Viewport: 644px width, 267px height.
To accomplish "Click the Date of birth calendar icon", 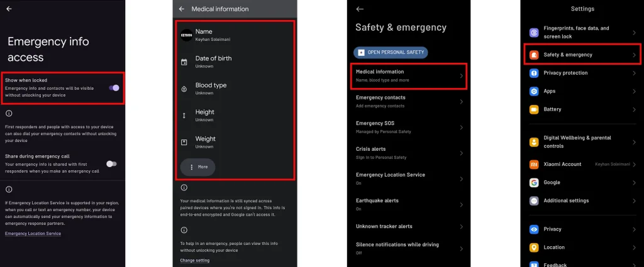I will coord(184,62).
